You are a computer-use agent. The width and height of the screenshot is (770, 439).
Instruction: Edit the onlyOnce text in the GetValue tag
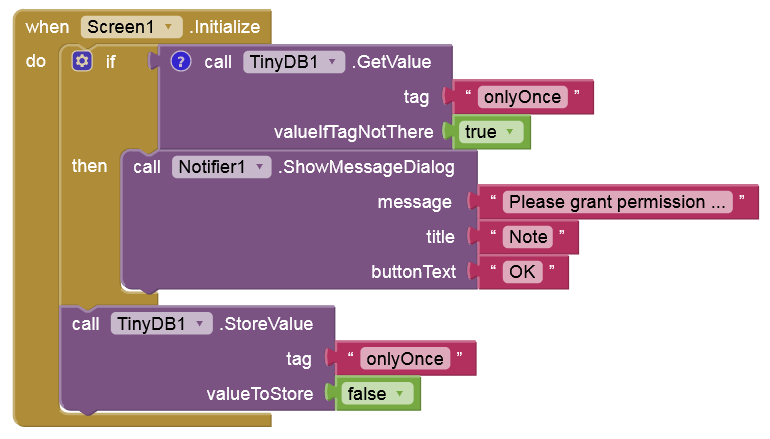[x=523, y=97]
